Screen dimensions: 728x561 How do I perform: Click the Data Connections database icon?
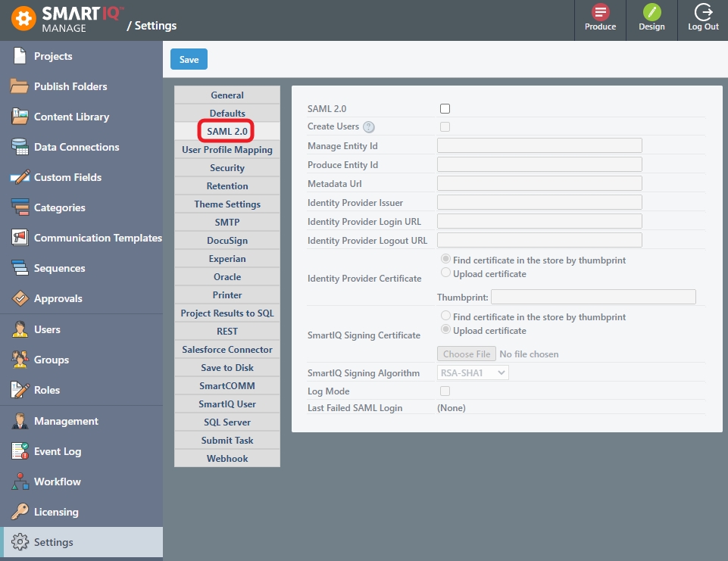(x=20, y=147)
